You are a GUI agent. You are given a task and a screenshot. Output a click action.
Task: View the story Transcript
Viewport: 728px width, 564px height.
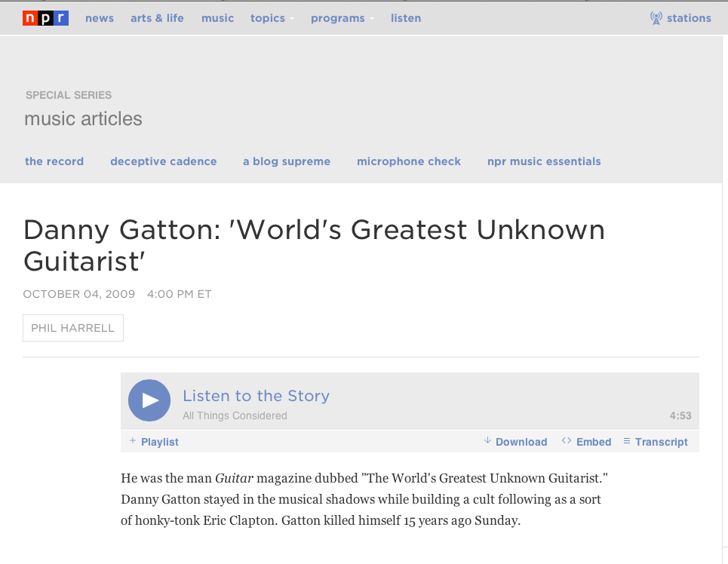661,442
